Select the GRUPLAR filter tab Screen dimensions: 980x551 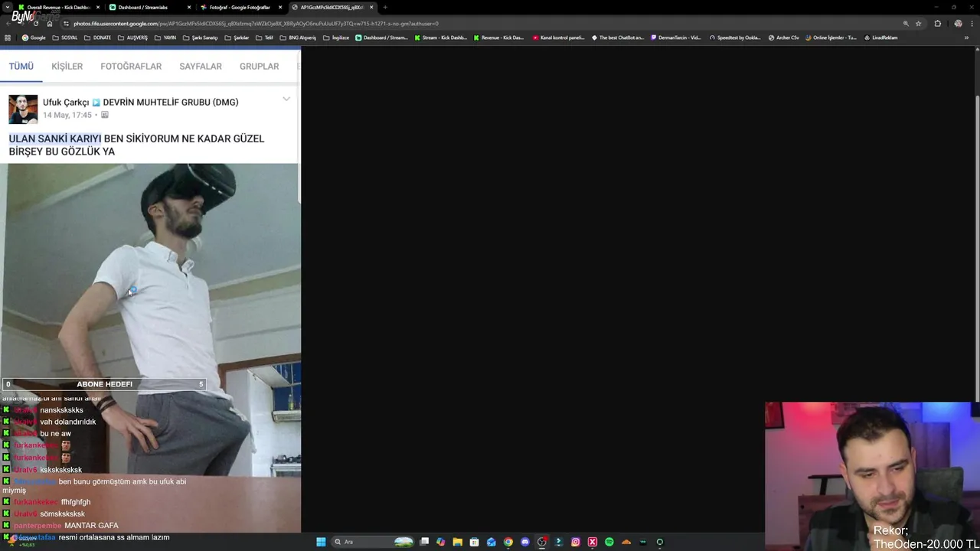pyautogui.click(x=259, y=67)
